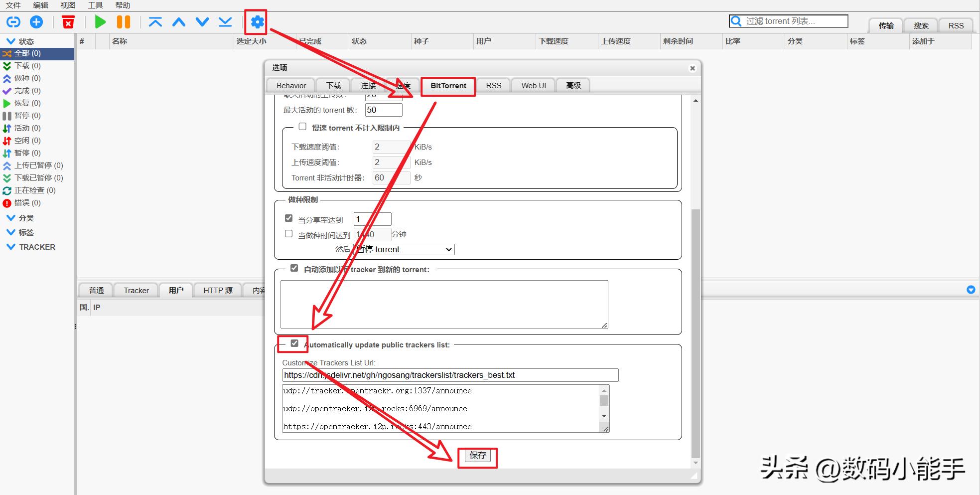Click the add torrent link icon
The width and height of the screenshot is (980, 495).
tap(13, 22)
